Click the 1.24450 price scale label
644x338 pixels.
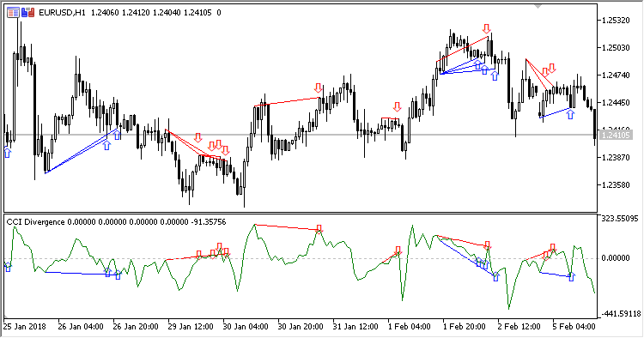[616, 103]
